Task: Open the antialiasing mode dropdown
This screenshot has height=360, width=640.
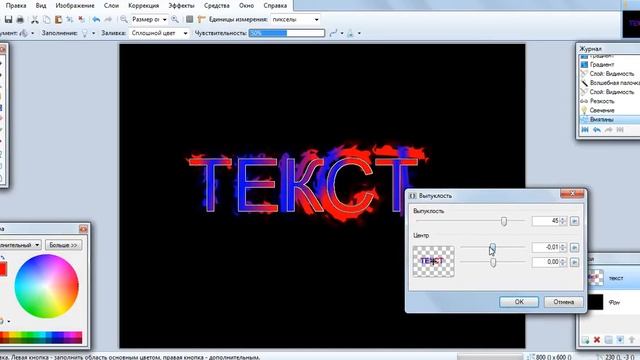Action: pyautogui.click(x=342, y=33)
